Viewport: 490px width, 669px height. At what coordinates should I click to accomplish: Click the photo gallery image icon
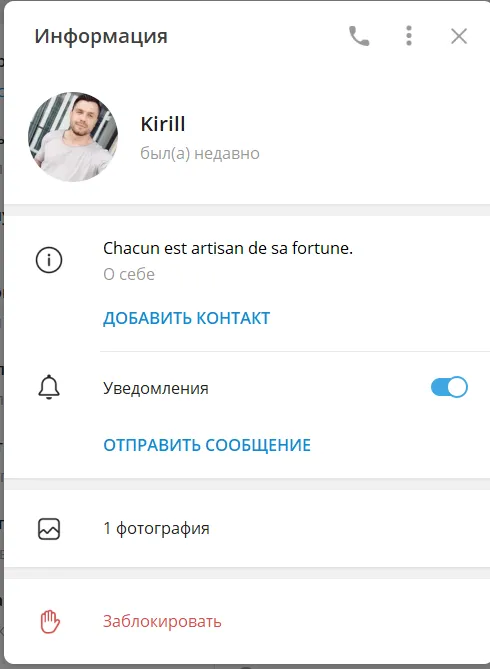(49, 529)
